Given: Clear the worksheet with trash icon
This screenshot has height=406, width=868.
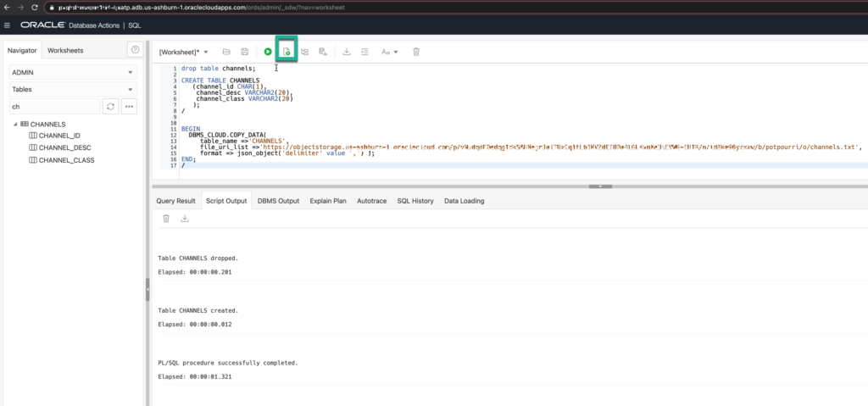Looking at the screenshot, I should coord(416,52).
